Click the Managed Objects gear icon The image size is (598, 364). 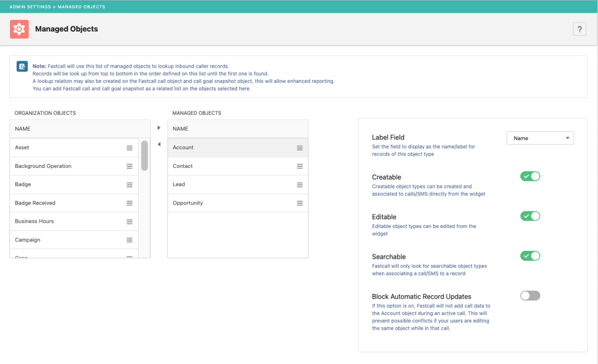pyautogui.click(x=19, y=29)
